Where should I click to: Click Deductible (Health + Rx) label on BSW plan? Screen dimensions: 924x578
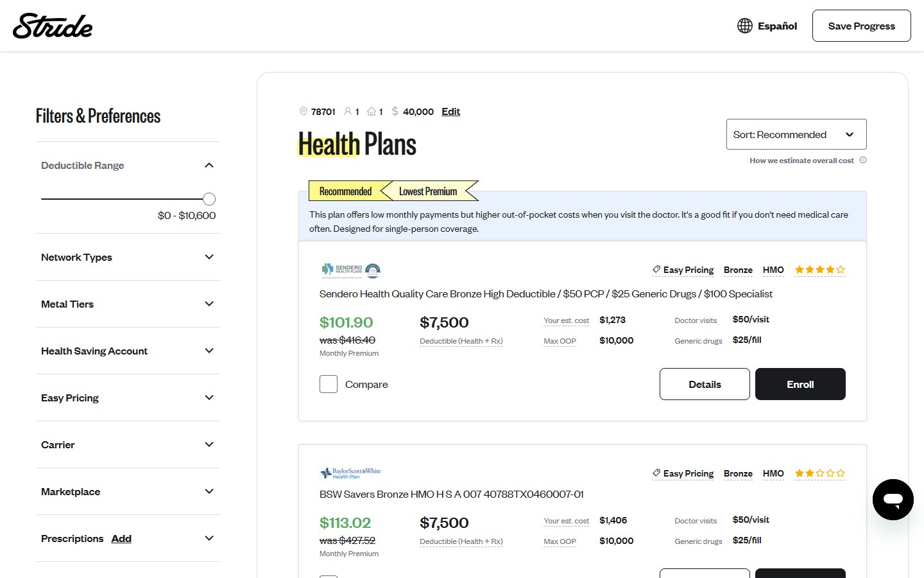461,541
